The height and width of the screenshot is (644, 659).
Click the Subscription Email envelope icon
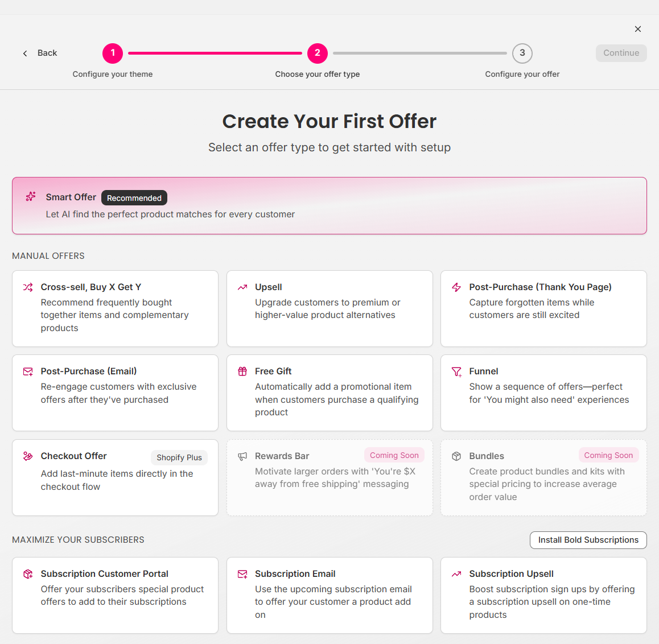242,574
